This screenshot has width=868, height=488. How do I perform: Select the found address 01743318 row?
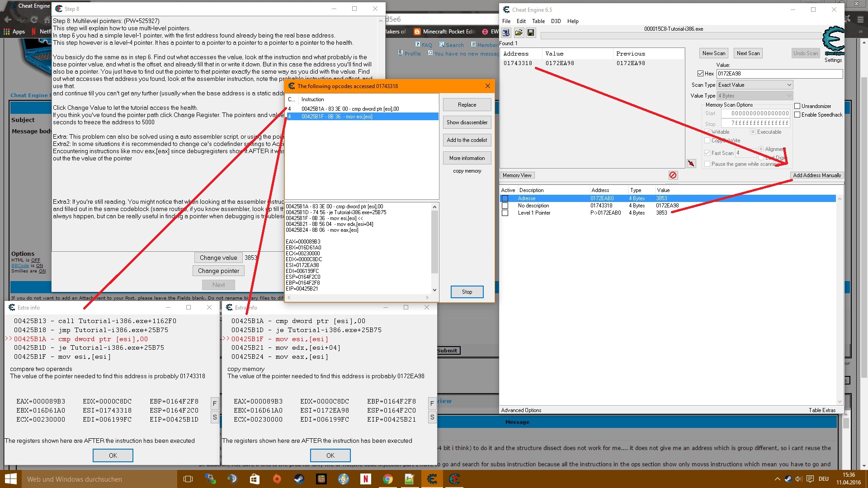point(592,63)
